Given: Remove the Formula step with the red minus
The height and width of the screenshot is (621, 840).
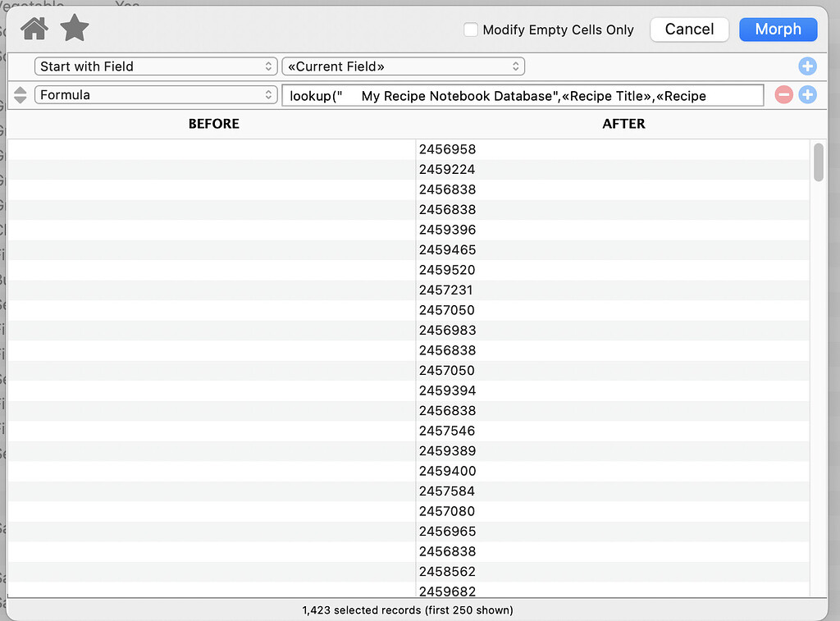Looking at the screenshot, I should 783,94.
